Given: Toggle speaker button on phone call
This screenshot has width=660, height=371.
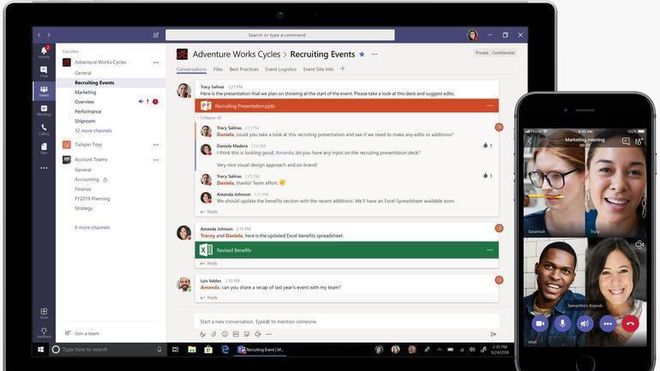Looking at the screenshot, I should click(x=585, y=323).
